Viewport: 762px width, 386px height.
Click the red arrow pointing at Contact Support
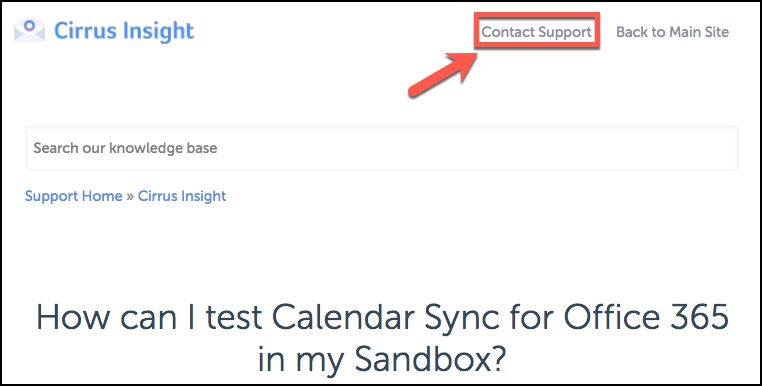(x=442, y=74)
